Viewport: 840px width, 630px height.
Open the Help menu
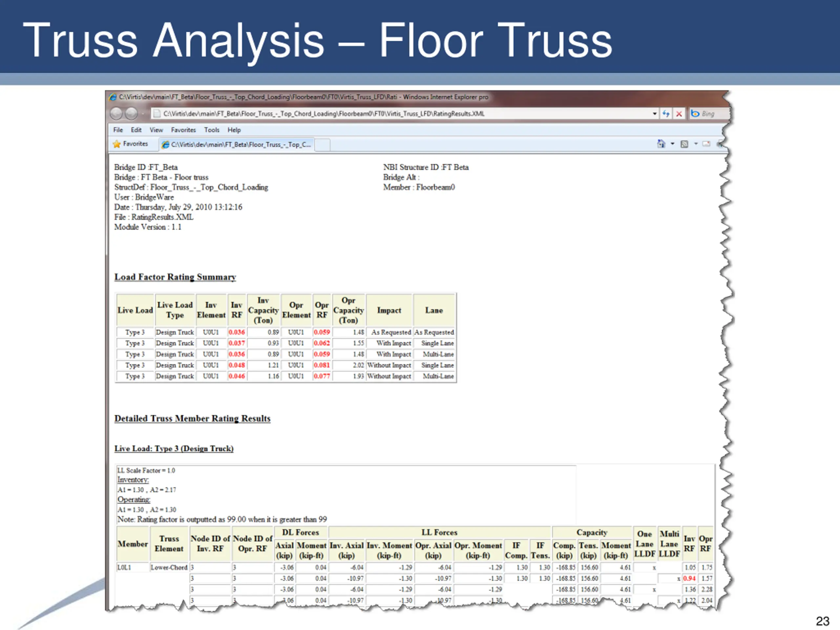point(234,130)
